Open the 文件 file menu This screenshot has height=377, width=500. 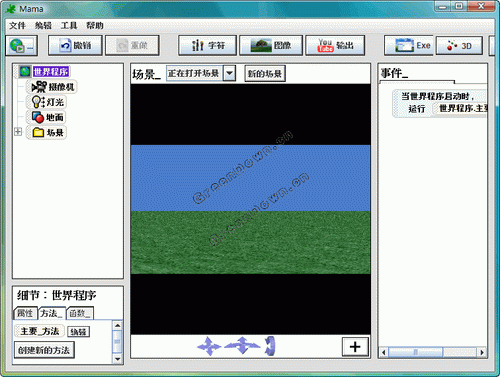(17, 25)
